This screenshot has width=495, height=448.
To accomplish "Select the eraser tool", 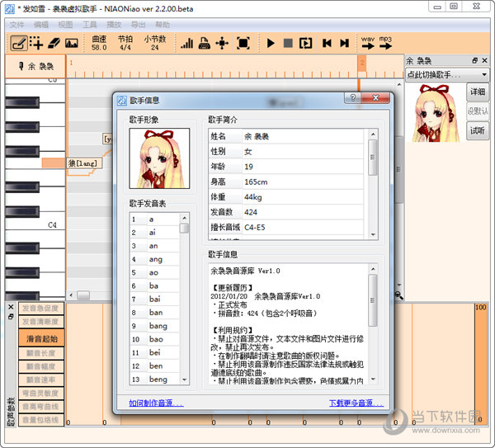I will [54, 43].
